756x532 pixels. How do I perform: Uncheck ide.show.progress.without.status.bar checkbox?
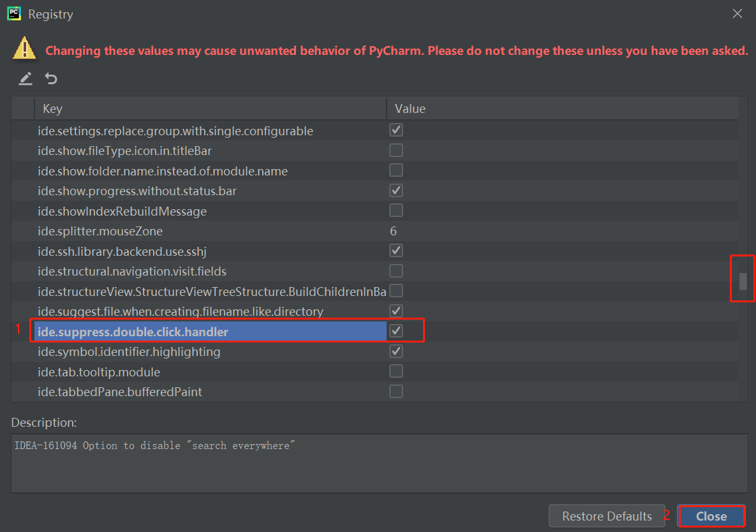click(x=396, y=190)
